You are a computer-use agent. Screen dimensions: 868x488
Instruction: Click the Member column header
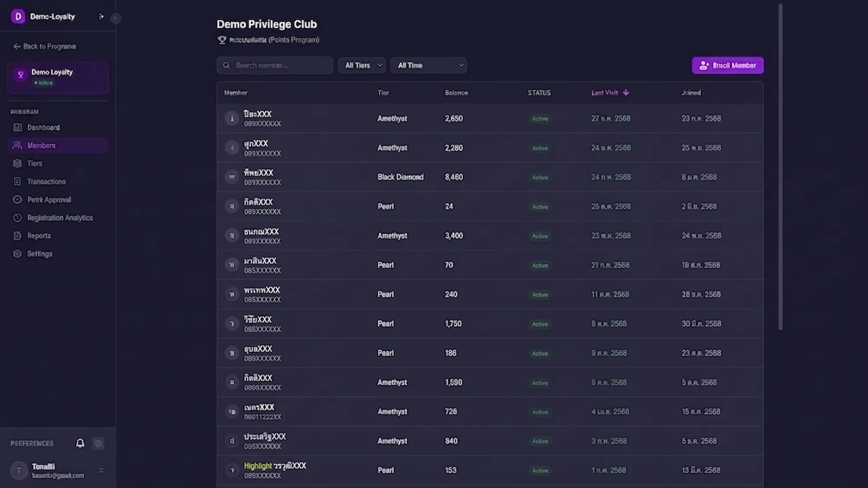tap(236, 93)
